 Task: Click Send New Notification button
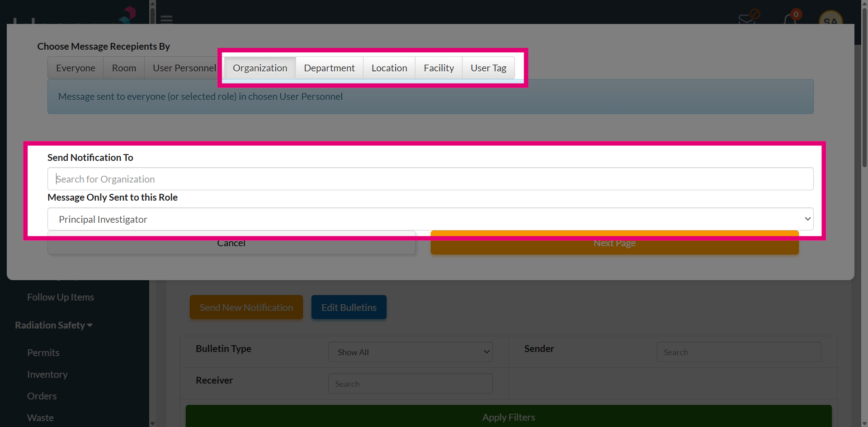(x=246, y=307)
